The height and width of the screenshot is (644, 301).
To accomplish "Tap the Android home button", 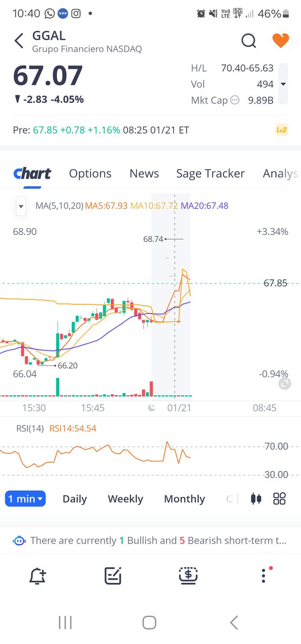I will 149,623.
